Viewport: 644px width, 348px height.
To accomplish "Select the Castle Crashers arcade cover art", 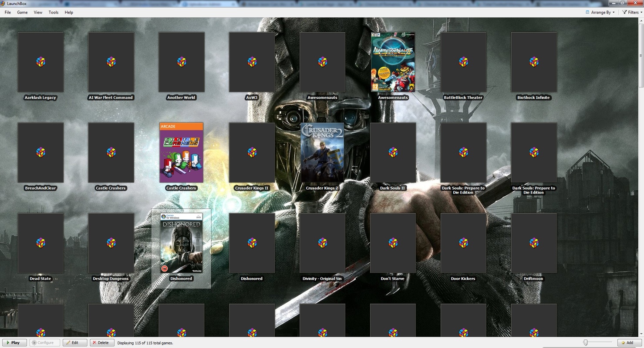I will click(x=181, y=153).
